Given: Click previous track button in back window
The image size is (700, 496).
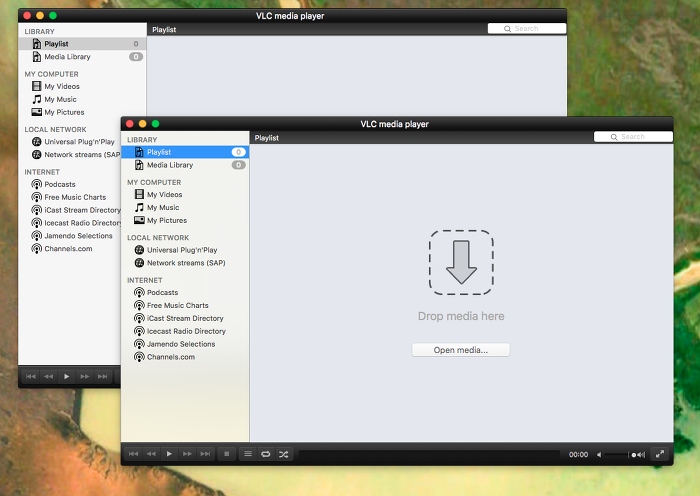Looking at the screenshot, I should tap(31, 376).
